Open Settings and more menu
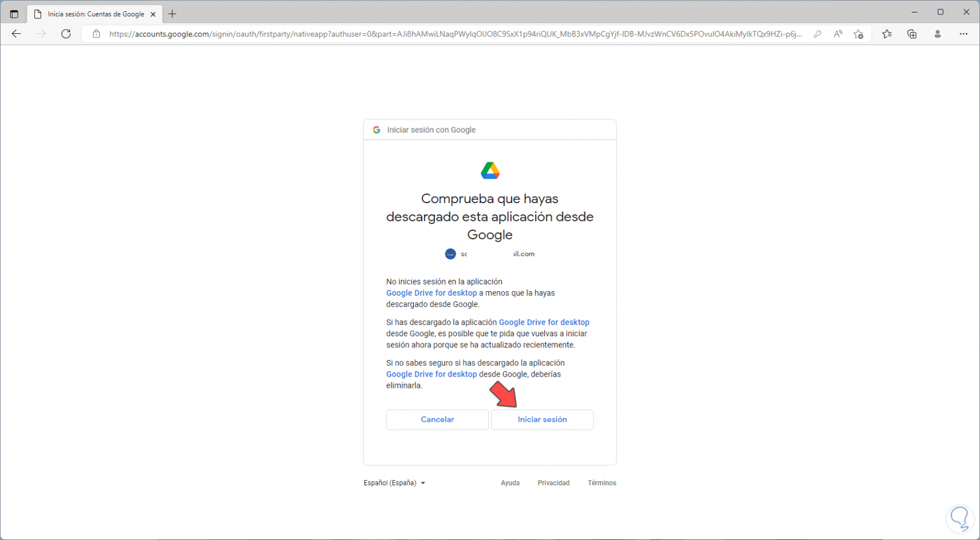Viewport: 980px width, 540px height. 963,34
